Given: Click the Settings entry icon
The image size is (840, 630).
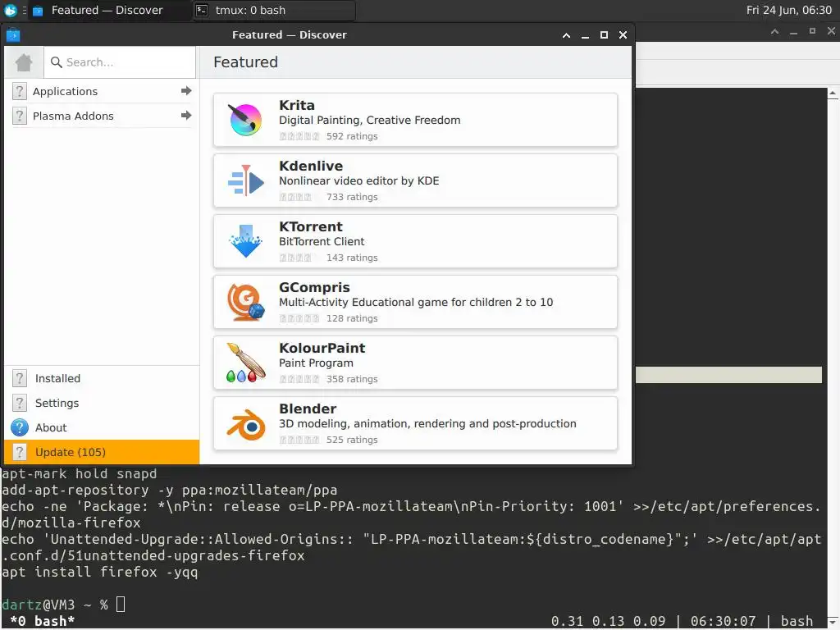Looking at the screenshot, I should pos(20,403).
